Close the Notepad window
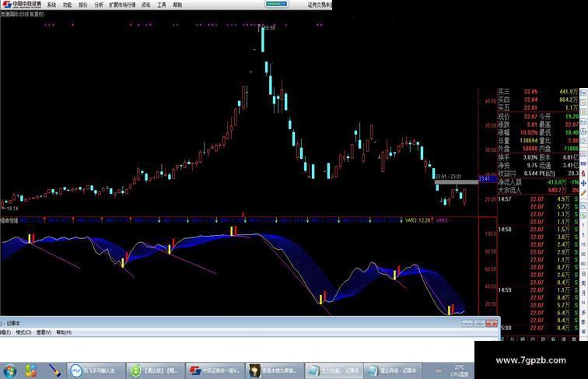This screenshot has height=379, width=588. click(492, 323)
